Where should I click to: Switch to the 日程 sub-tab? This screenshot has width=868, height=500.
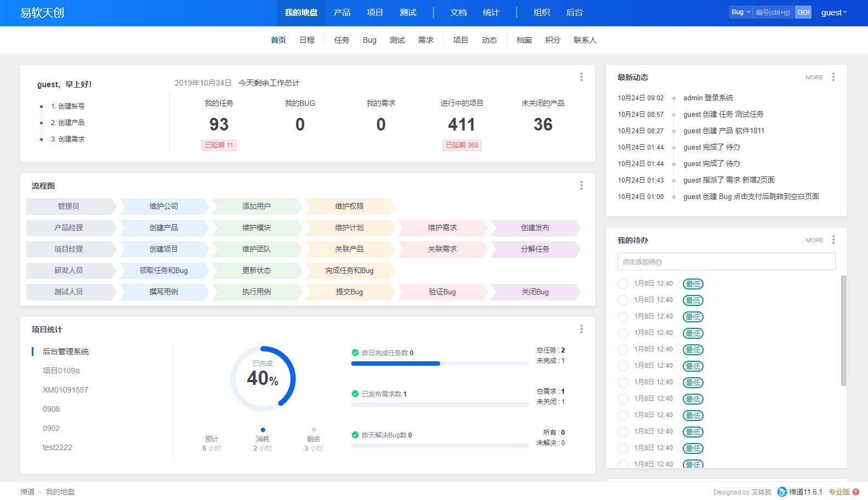[x=307, y=40]
